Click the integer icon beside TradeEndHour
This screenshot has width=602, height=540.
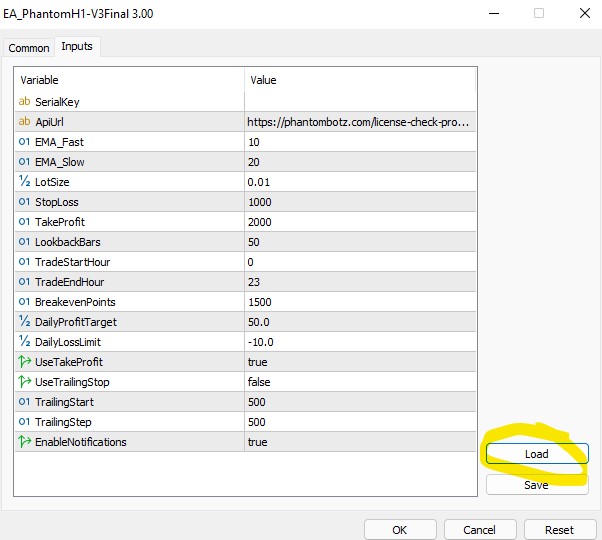[24, 281]
